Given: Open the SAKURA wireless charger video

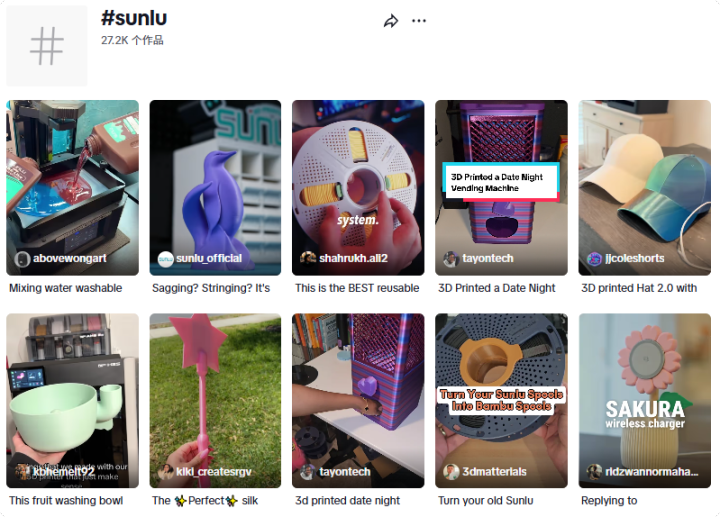Looking at the screenshot, I should tap(645, 400).
